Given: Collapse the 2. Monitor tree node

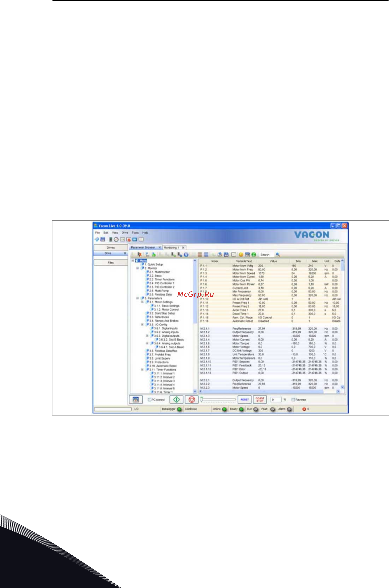Looking at the screenshot, I should coord(137,268).
